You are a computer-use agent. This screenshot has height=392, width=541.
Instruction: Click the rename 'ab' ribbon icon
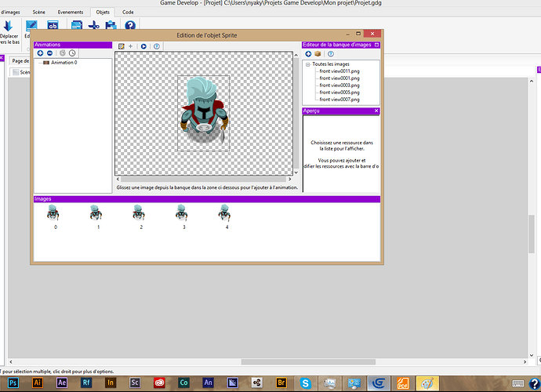(53, 25)
